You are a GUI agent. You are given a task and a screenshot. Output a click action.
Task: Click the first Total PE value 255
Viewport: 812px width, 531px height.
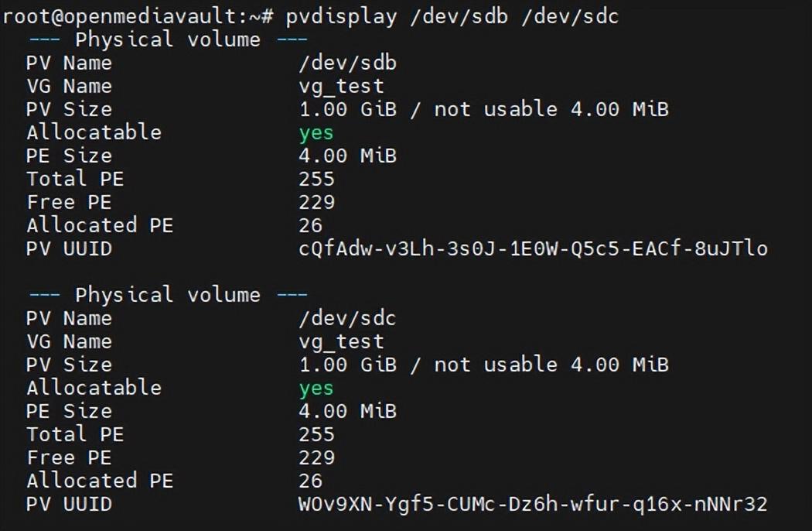pyautogui.click(x=316, y=179)
